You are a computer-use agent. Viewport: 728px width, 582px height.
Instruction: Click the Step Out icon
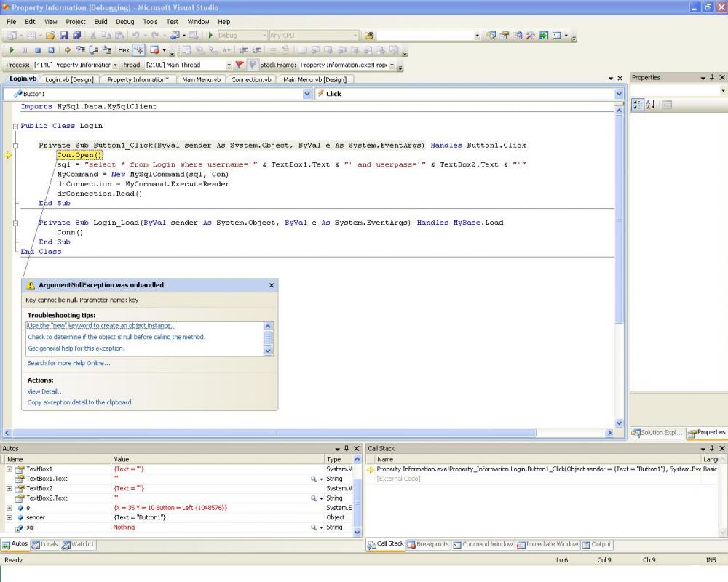tap(106, 50)
